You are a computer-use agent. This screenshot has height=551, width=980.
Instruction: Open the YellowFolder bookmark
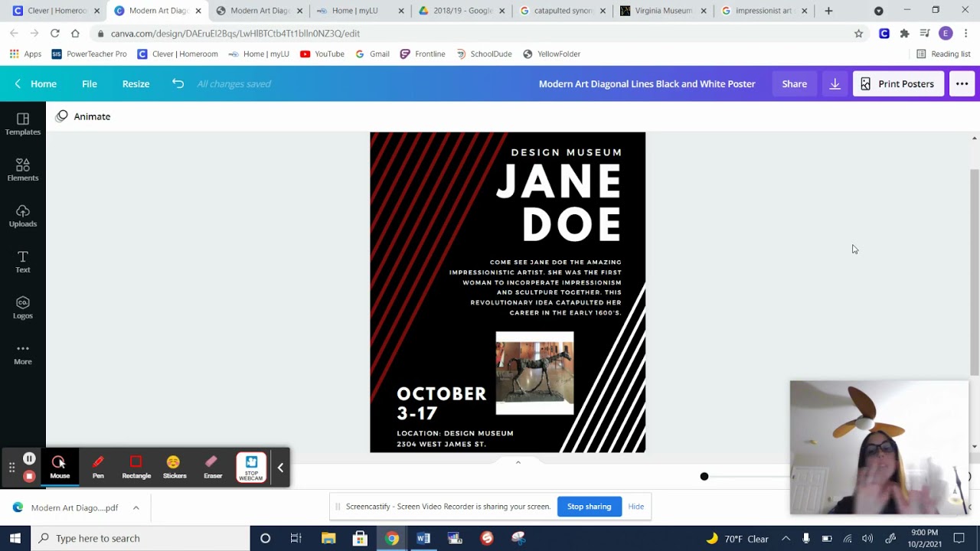551,54
